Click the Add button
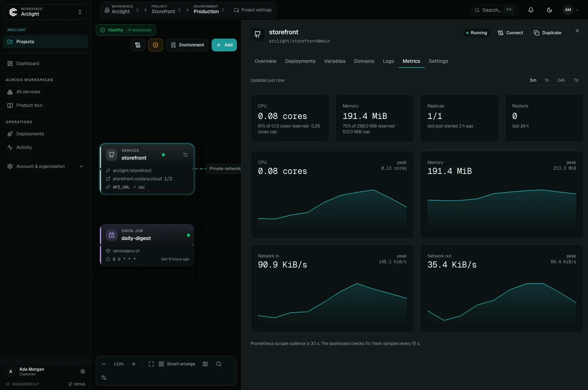 click(224, 45)
